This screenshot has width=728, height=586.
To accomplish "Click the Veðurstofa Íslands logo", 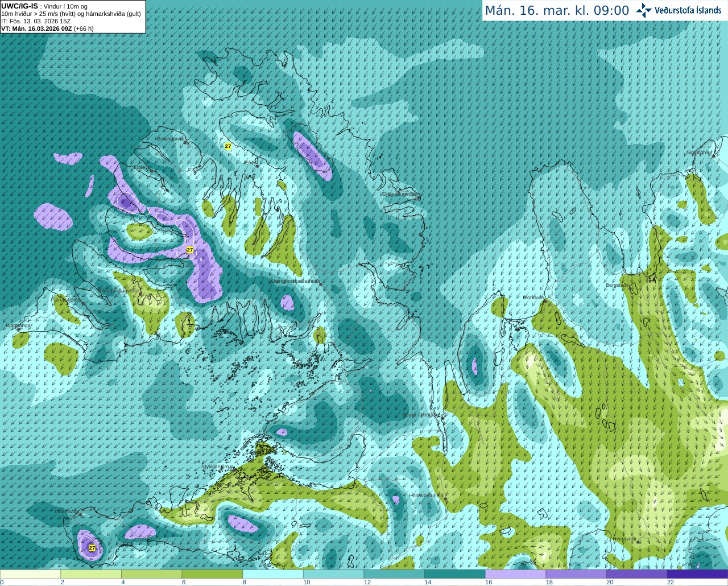I will pyautogui.click(x=679, y=10).
